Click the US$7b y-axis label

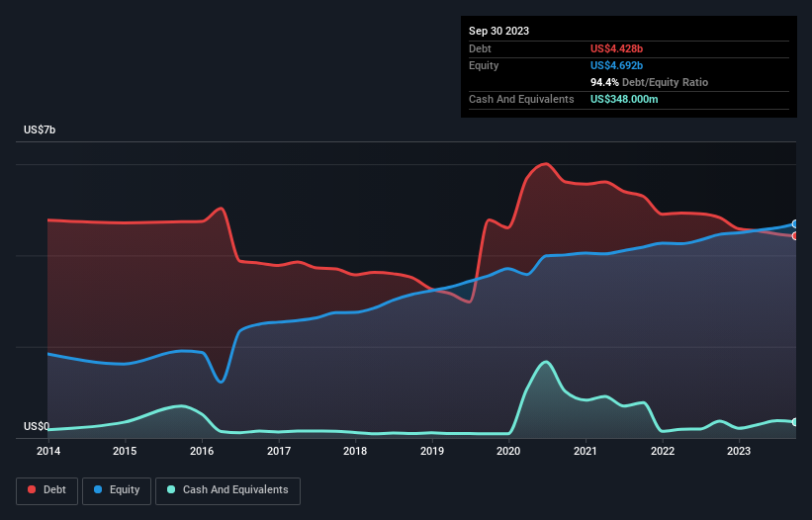[x=40, y=130]
